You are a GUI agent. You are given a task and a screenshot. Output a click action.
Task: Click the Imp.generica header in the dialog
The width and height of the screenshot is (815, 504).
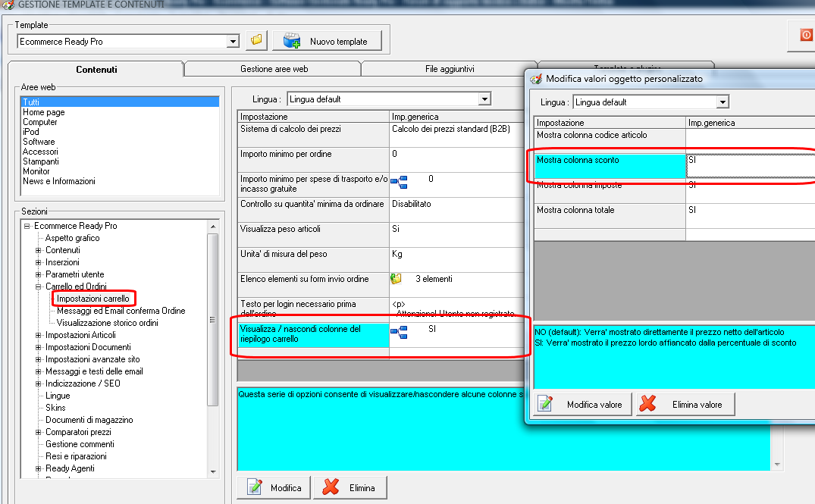pos(751,123)
